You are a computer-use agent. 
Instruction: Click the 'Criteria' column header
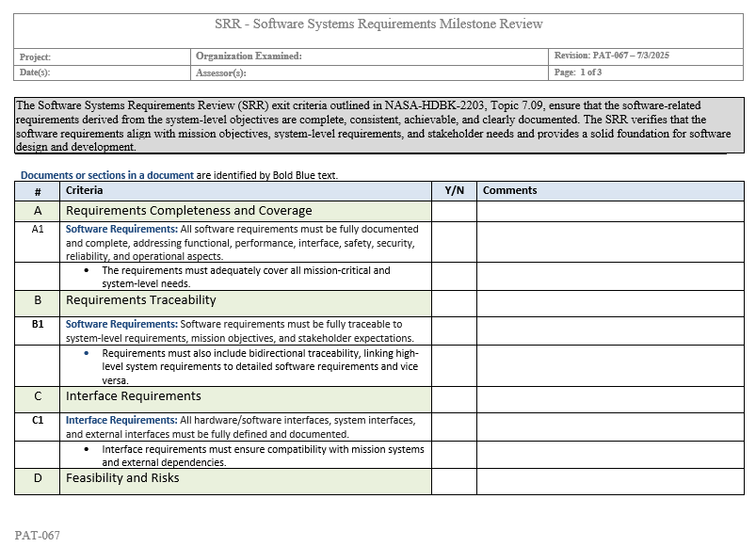point(85,190)
